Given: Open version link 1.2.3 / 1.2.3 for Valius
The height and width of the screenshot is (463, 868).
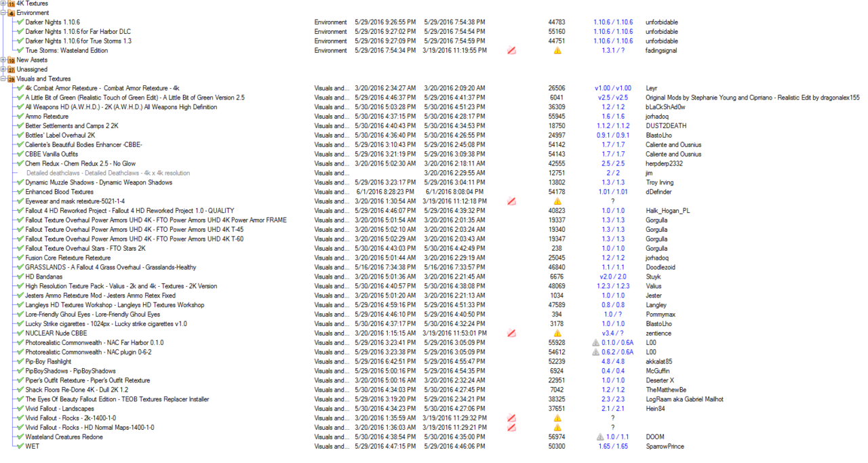Looking at the screenshot, I should [x=613, y=286].
